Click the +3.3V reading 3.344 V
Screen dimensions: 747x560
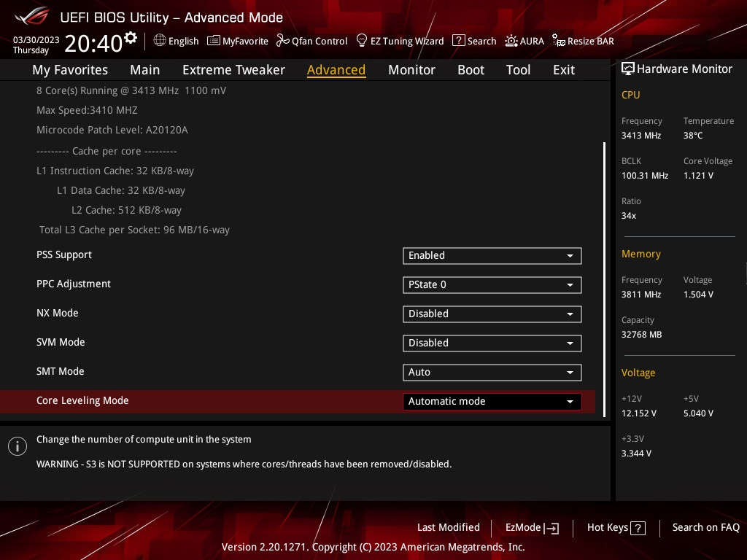[x=636, y=454]
